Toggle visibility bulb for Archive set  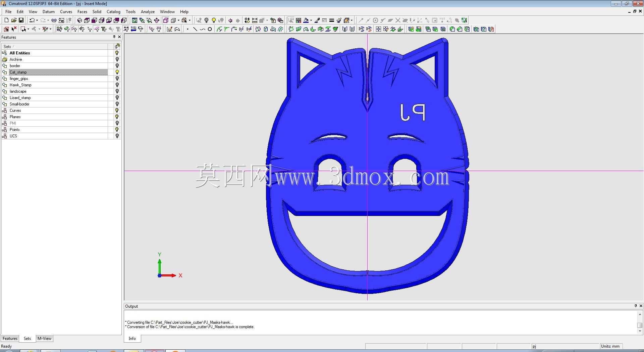(x=117, y=59)
